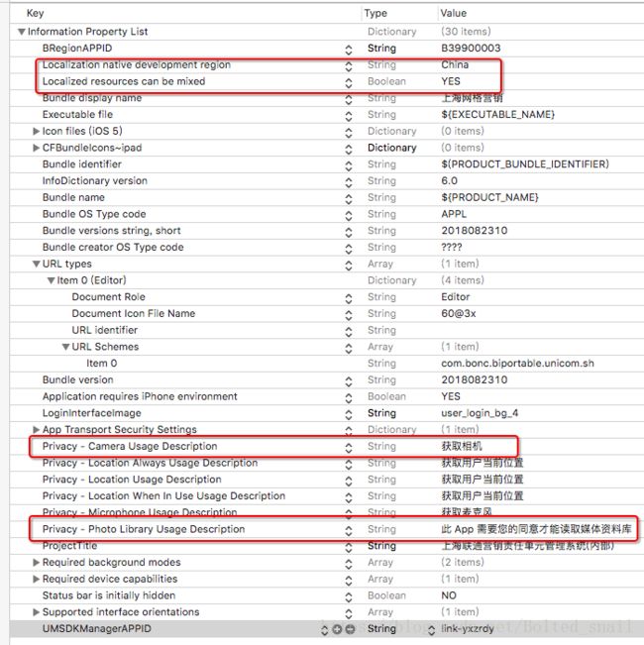The height and width of the screenshot is (645, 644).
Task: Click the Key column header
Action: (35, 13)
